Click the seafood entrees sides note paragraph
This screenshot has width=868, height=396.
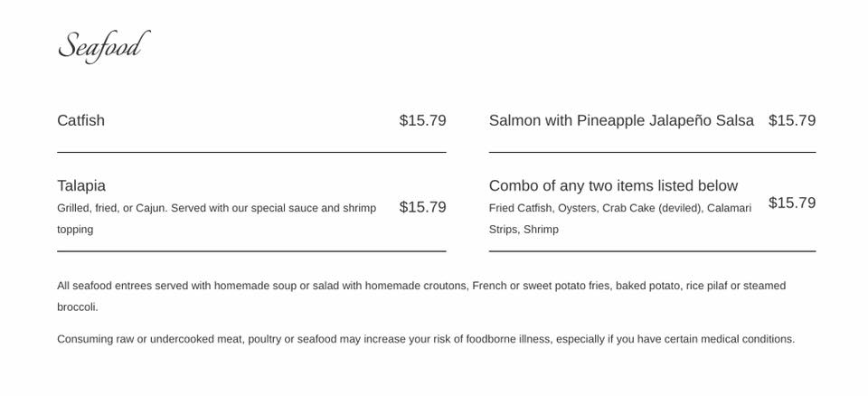pyautogui.click(x=420, y=286)
